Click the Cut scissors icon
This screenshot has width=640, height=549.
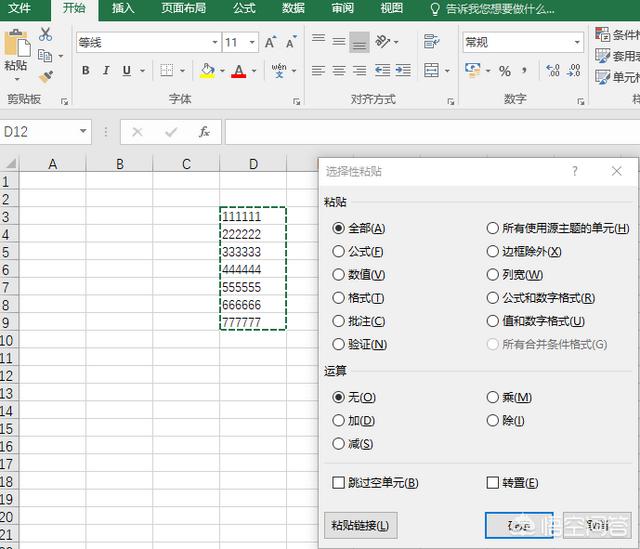[45, 35]
